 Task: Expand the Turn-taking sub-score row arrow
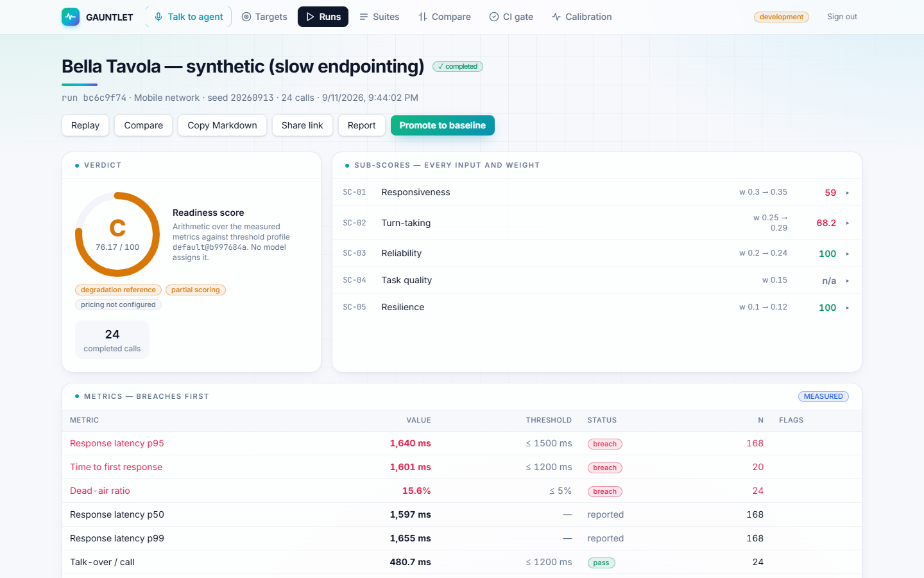(x=848, y=223)
